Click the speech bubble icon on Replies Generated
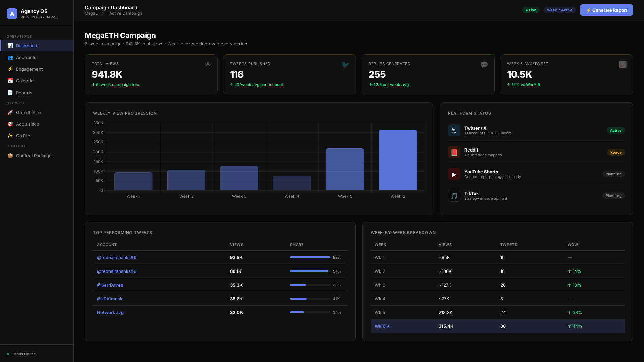Screen dimensions: 644x362 coord(484,65)
